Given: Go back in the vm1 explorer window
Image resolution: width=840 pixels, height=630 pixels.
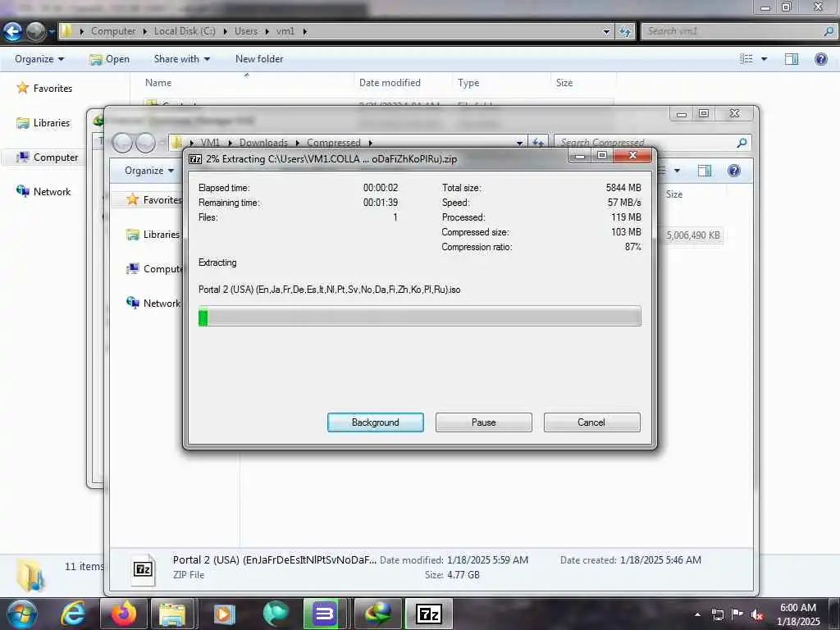Looking at the screenshot, I should click(x=13, y=32).
